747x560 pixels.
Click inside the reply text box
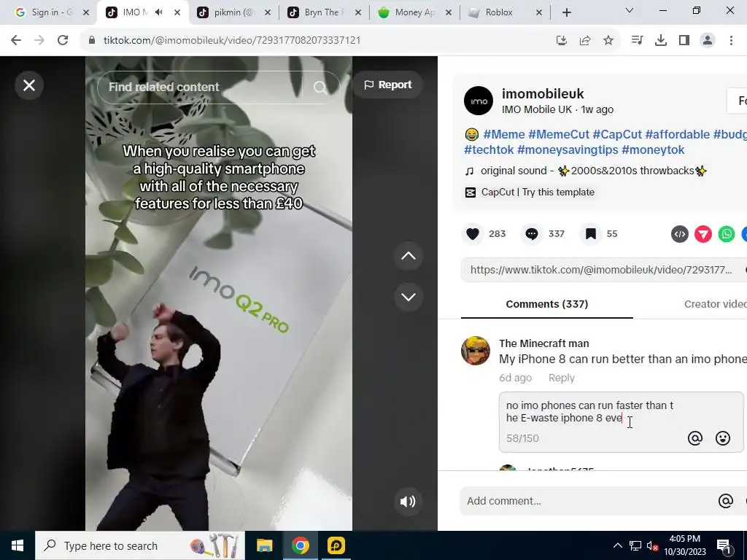591,412
